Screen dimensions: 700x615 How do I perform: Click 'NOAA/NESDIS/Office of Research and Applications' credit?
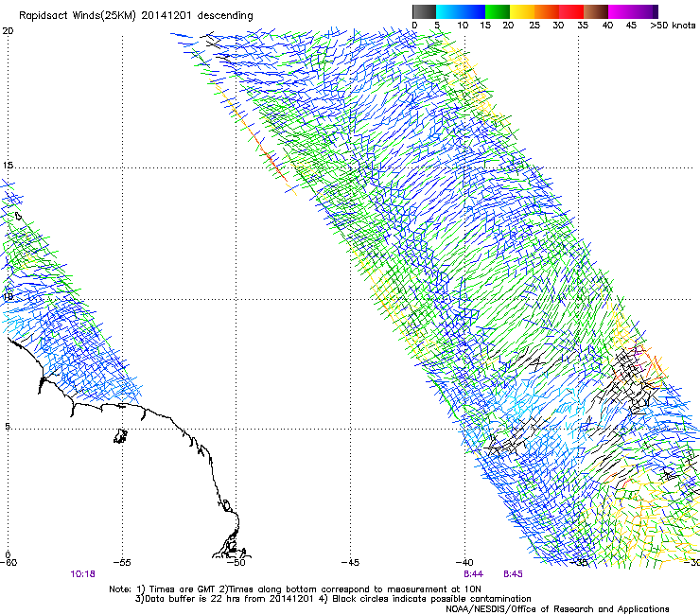click(x=557, y=609)
